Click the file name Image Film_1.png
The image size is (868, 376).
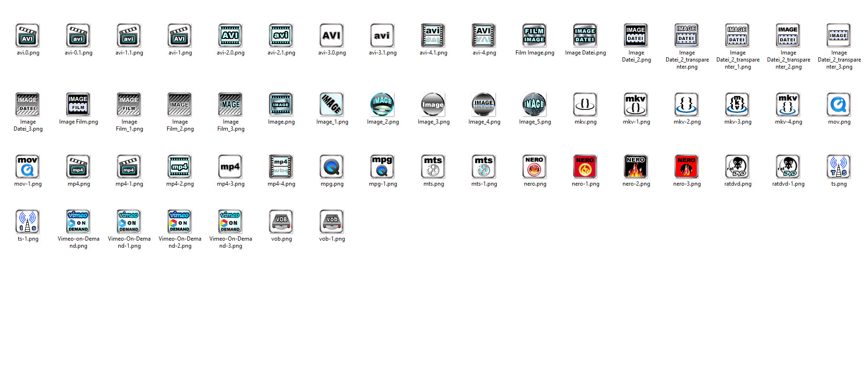130,125
